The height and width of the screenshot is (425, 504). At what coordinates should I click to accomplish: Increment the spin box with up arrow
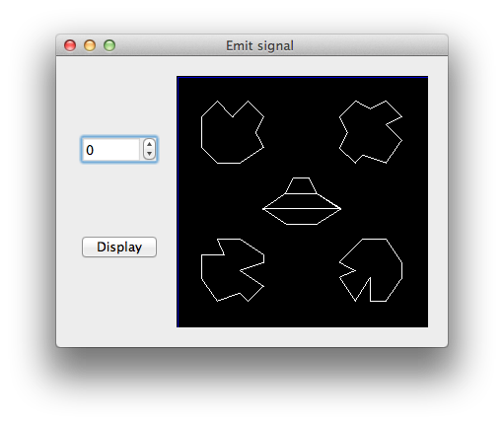pyautogui.click(x=149, y=144)
